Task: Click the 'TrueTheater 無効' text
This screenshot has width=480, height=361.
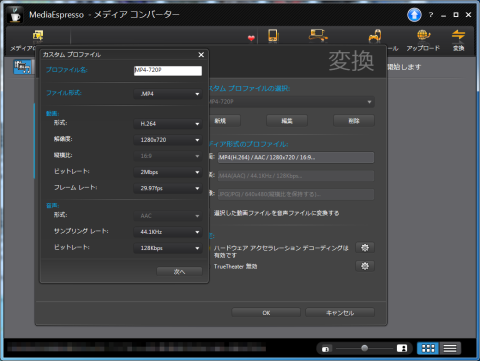Action: click(x=235, y=266)
